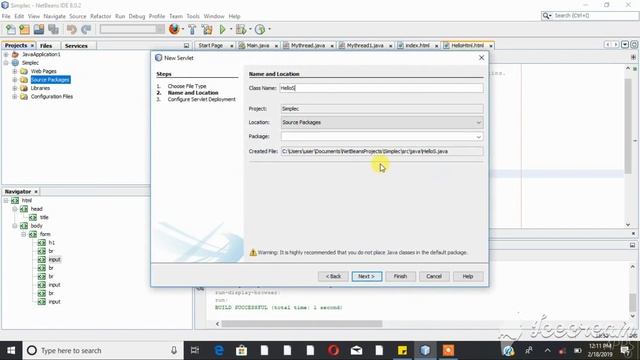Click the Windows Start button
The height and width of the screenshot is (360, 640).
11,350
